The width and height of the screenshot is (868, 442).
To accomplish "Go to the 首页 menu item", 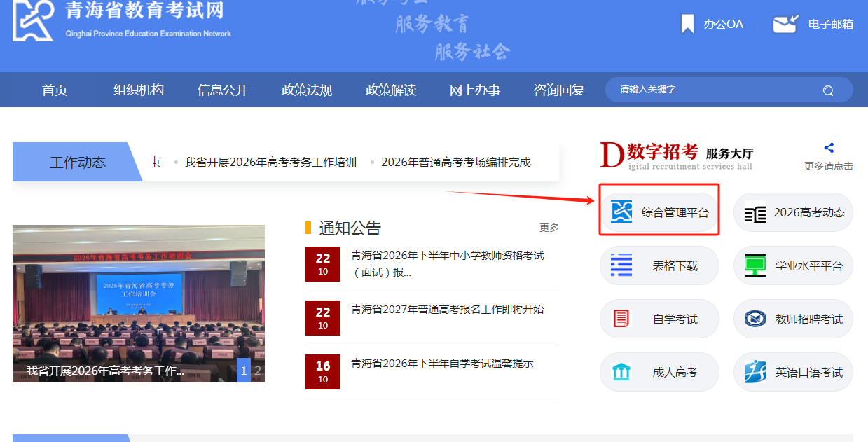I will [55, 90].
